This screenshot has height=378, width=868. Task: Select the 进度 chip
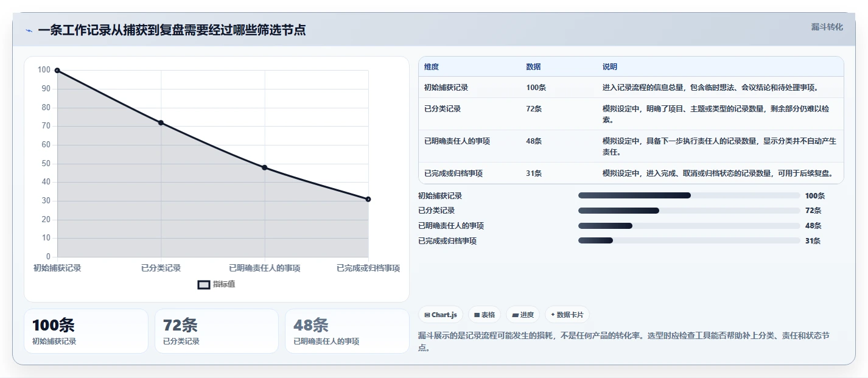pos(523,315)
